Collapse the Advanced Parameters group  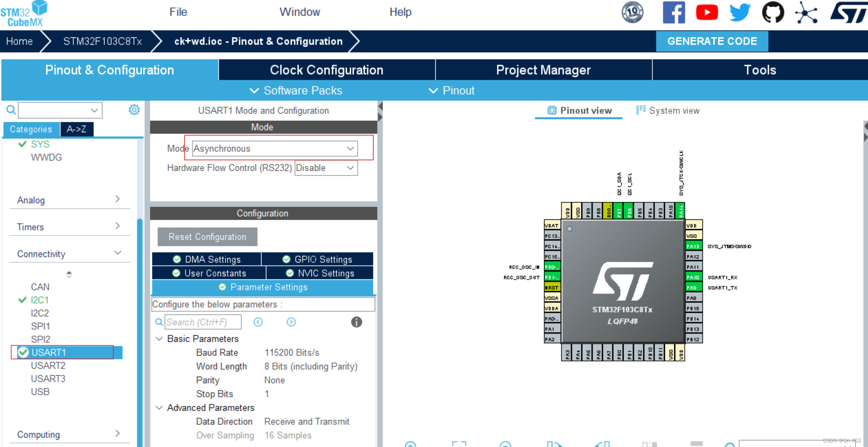[x=159, y=407]
